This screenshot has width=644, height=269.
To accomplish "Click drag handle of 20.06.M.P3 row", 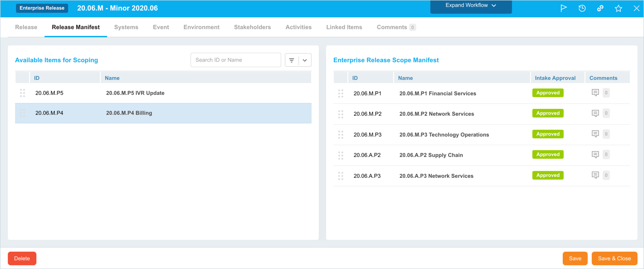I will pyautogui.click(x=341, y=135).
